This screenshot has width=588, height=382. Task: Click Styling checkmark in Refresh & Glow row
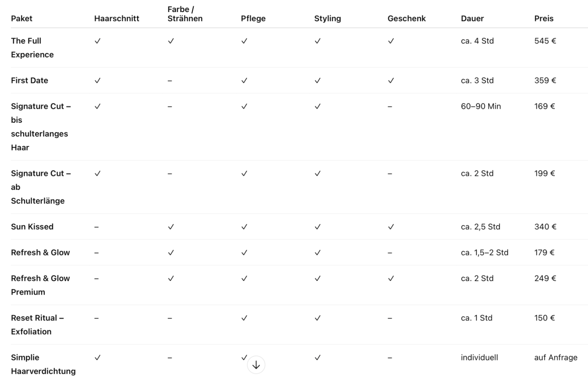318,253
